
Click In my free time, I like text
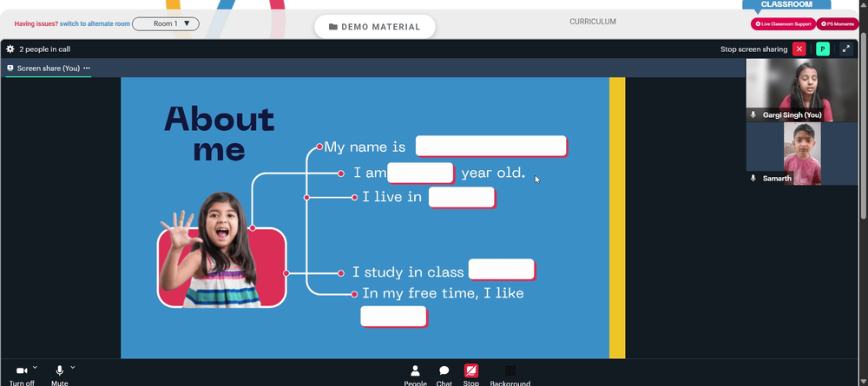(443, 294)
